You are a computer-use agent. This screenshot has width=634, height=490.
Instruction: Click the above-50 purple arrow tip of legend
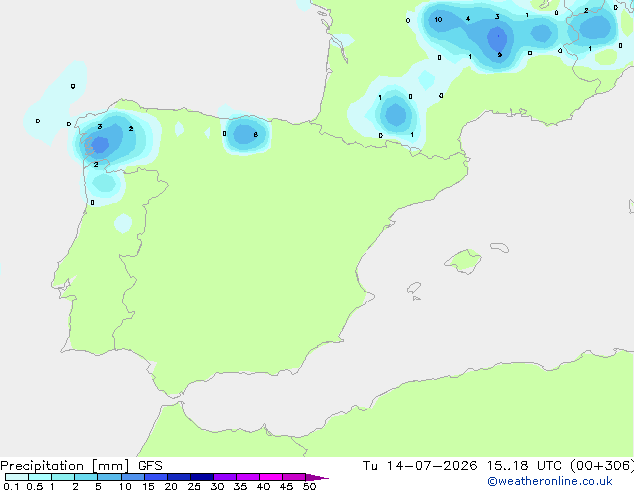[317, 477]
